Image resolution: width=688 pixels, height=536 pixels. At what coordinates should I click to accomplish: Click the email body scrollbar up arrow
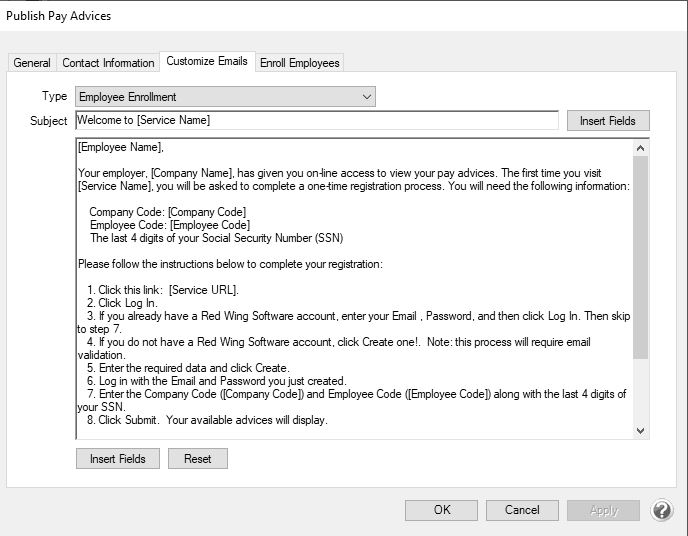click(641, 146)
